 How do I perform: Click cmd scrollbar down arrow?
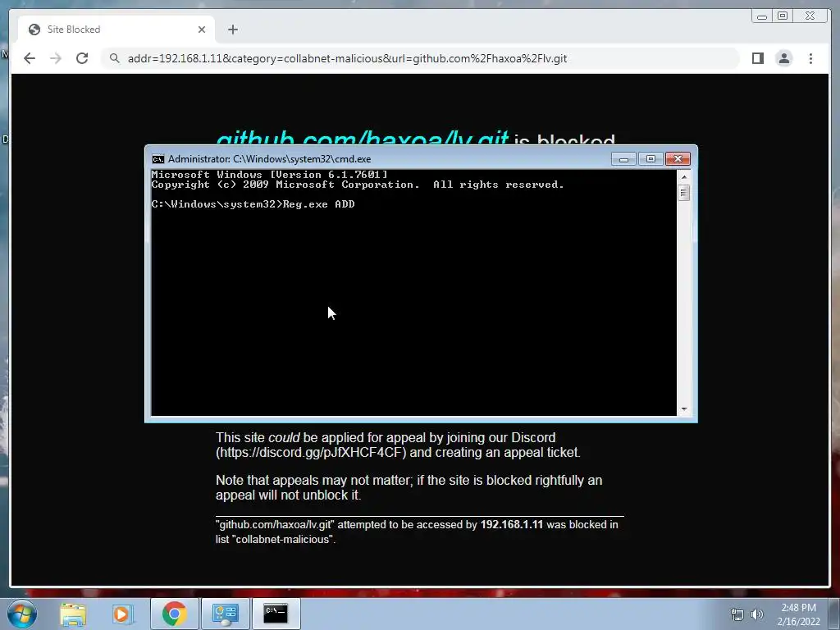coord(683,409)
